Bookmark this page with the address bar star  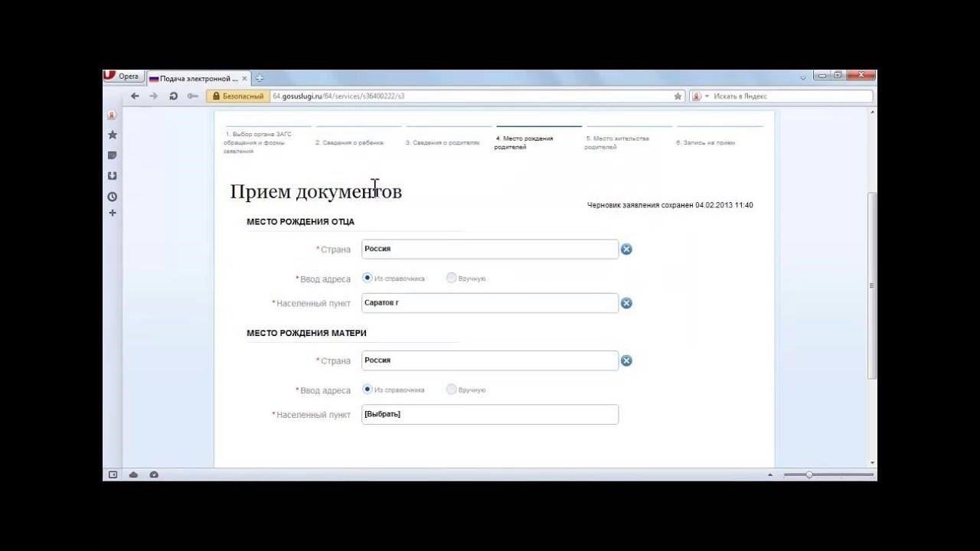point(678,96)
